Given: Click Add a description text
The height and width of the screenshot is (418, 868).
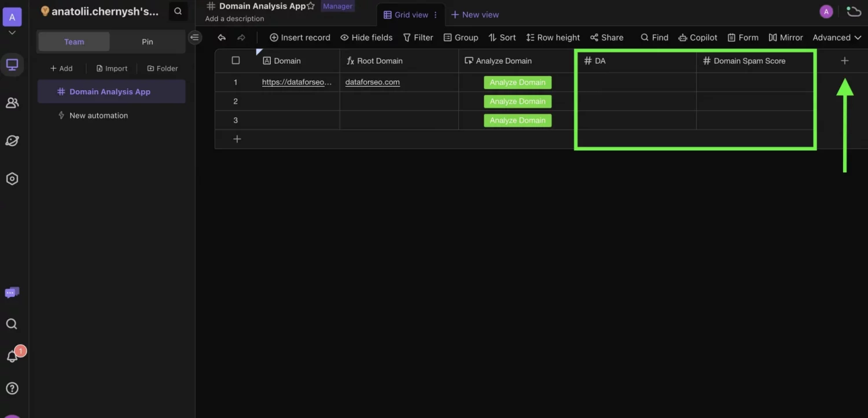Looking at the screenshot, I should click(234, 19).
